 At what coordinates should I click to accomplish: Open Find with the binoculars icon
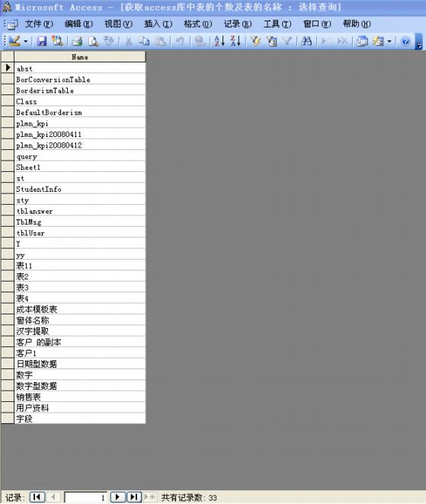click(x=306, y=41)
